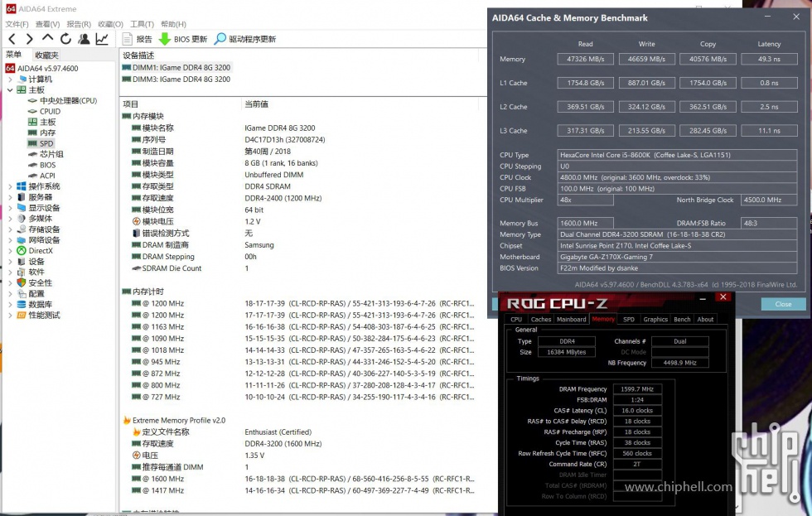
Task: Click the refresh toolbar icon
Action: click(x=65, y=39)
